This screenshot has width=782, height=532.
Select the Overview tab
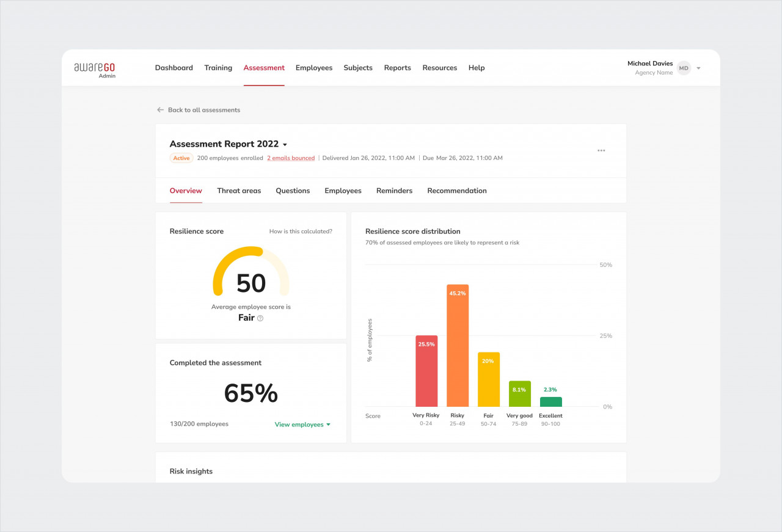[x=186, y=191]
